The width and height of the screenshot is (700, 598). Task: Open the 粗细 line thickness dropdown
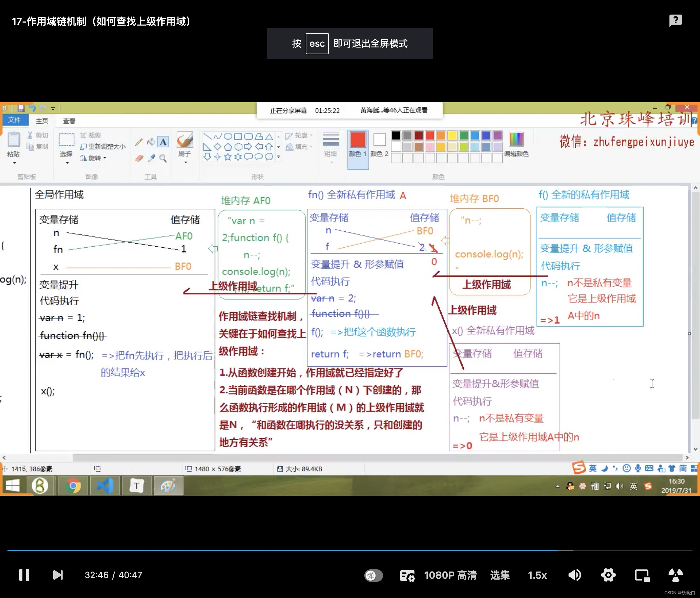331,147
